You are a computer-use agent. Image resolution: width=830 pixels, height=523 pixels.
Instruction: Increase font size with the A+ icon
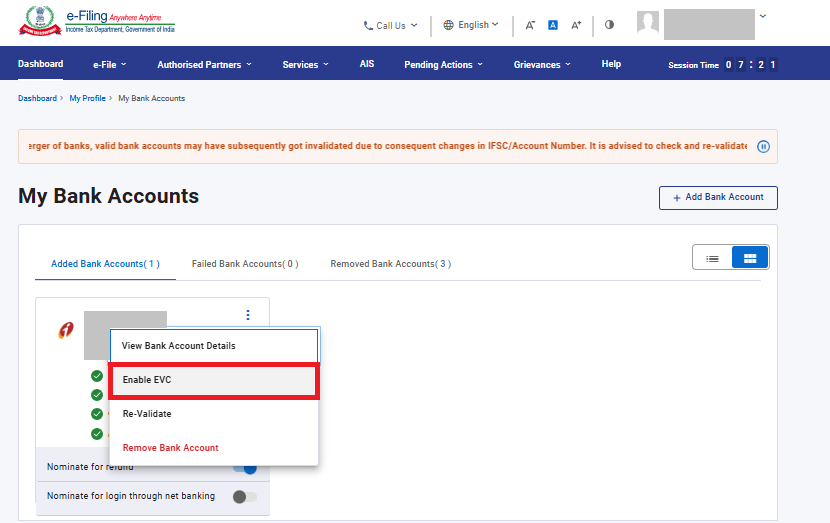576,25
